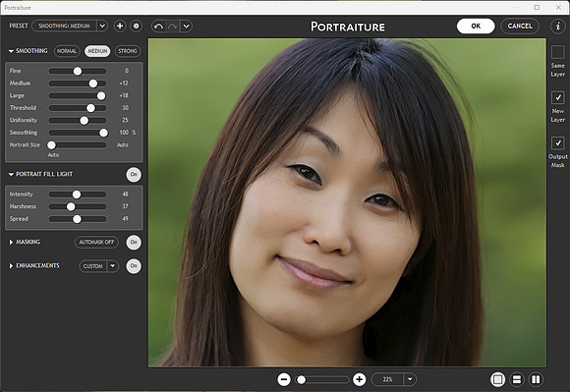The image size is (570, 392).
Task: Click the Threshold value 30
Action: click(125, 108)
